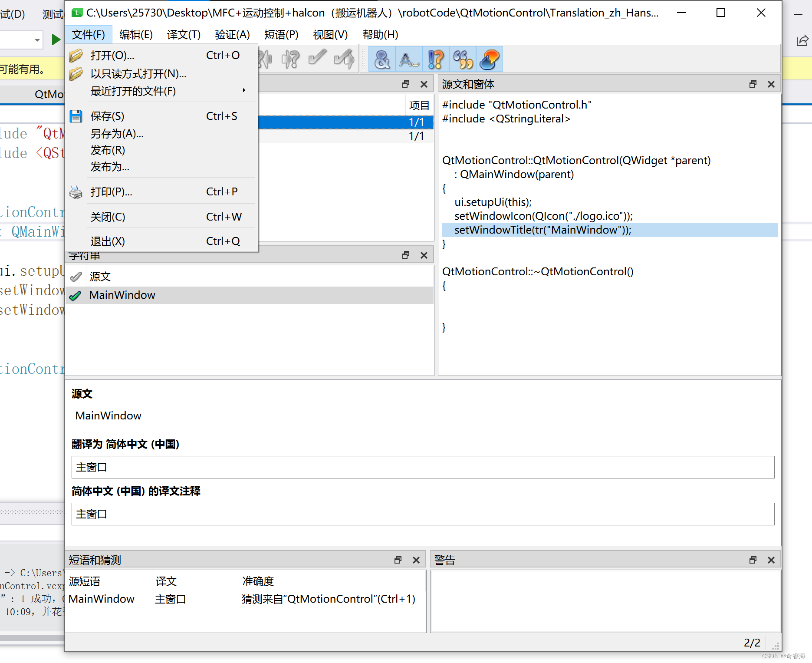Click the 译文 column header
Screen dimensions: 812x663
195,581
